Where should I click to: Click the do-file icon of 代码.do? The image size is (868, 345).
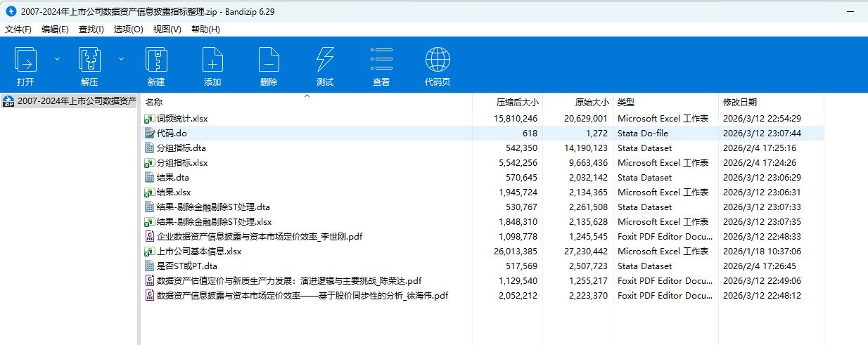[x=149, y=134]
